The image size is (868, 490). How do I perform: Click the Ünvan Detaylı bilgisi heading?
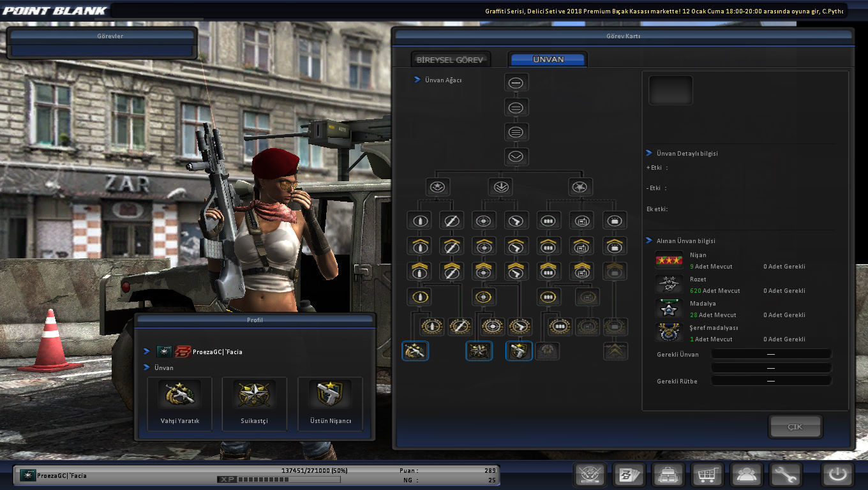click(687, 153)
